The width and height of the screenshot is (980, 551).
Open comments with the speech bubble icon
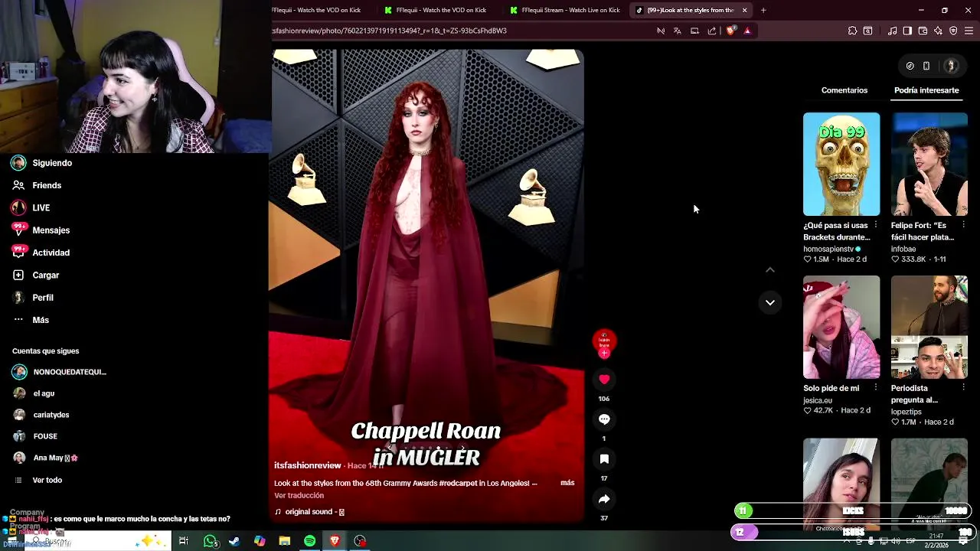click(x=604, y=419)
